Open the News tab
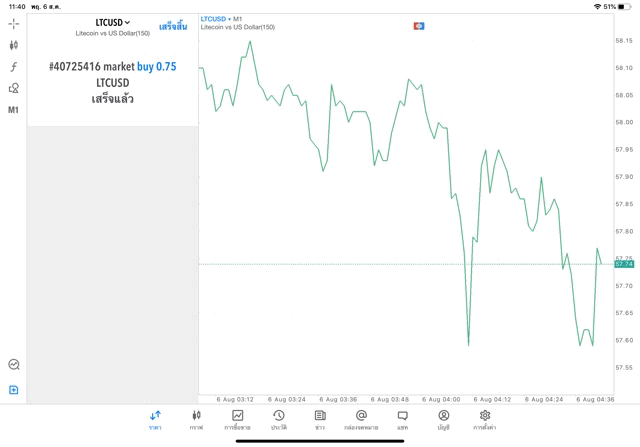This screenshot has height=447, width=640. (x=320, y=419)
